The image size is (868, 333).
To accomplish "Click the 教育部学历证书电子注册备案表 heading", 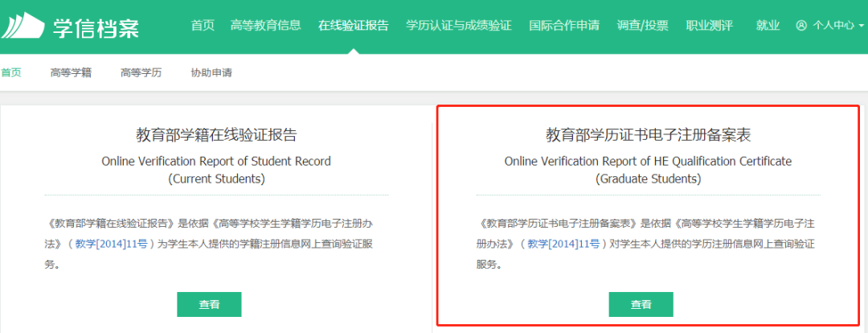I will 649,136.
